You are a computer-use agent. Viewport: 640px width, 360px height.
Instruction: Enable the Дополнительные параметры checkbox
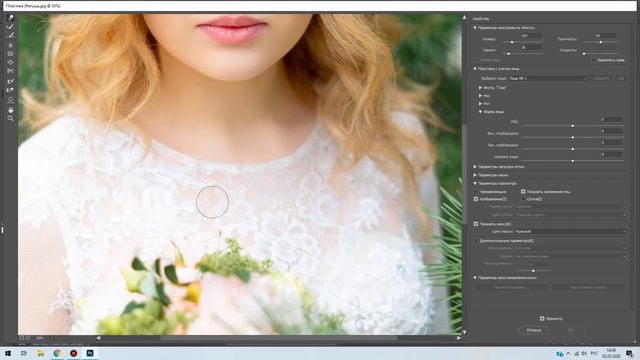tap(476, 241)
